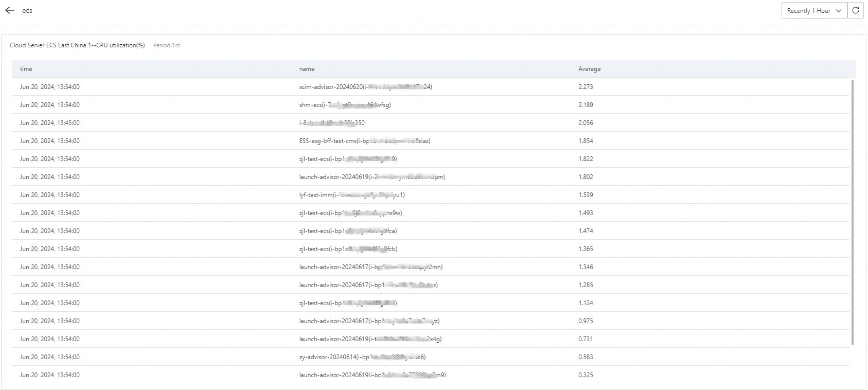Click the average value 1.285
The height and width of the screenshot is (390, 868).
click(x=586, y=285)
